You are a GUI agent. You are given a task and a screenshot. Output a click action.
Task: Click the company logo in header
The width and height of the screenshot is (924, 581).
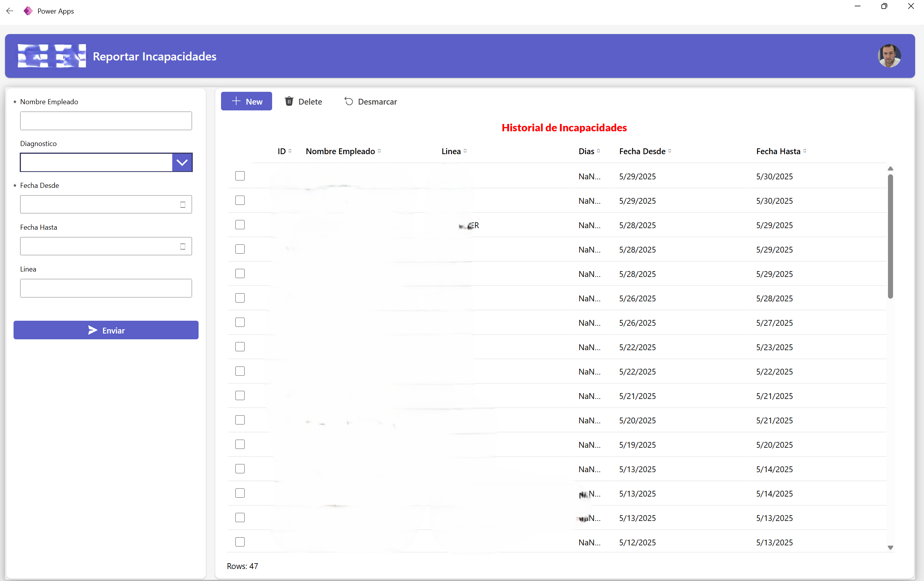point(51,56)
